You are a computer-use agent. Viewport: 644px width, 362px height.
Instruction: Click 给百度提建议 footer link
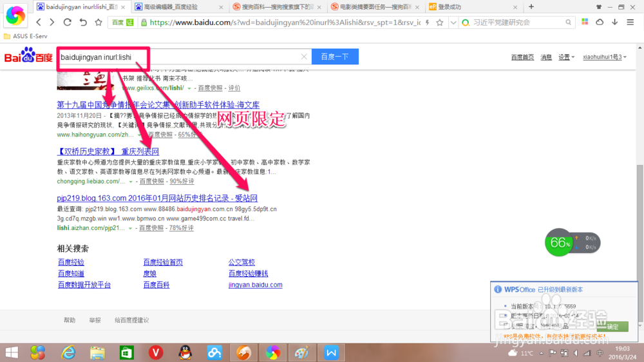(131, 320)
